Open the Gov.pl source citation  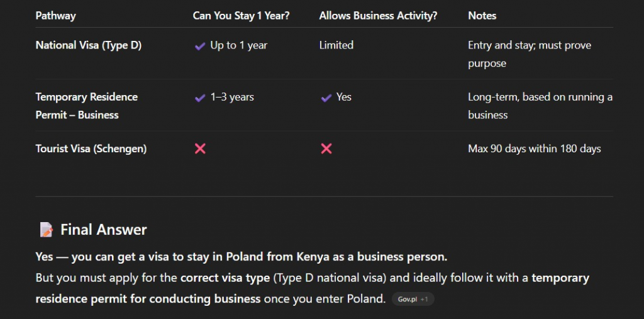(x=413, y=299)
